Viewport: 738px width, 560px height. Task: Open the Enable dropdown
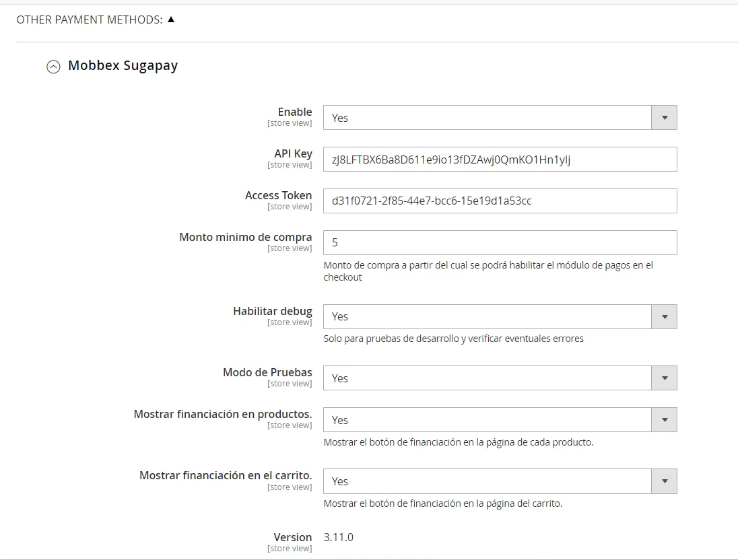click(500, 118)
